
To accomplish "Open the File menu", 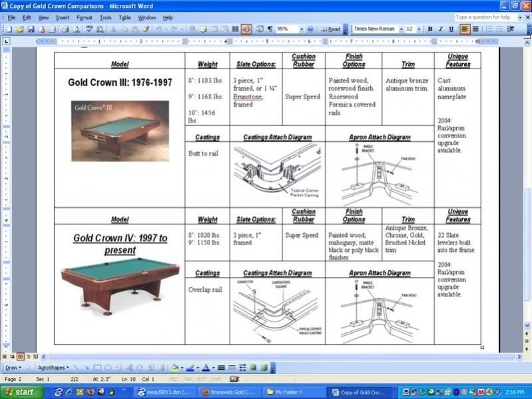I will click(x=11, y=17).
